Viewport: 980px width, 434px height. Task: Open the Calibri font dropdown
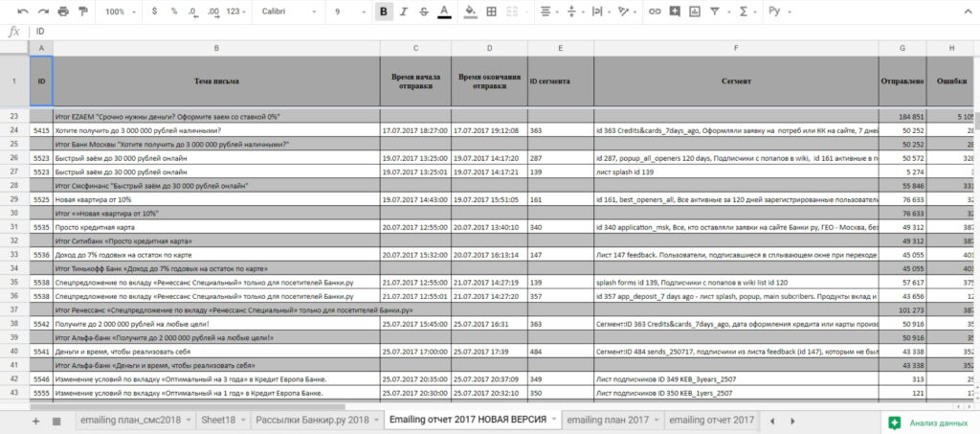pos(285,11)
